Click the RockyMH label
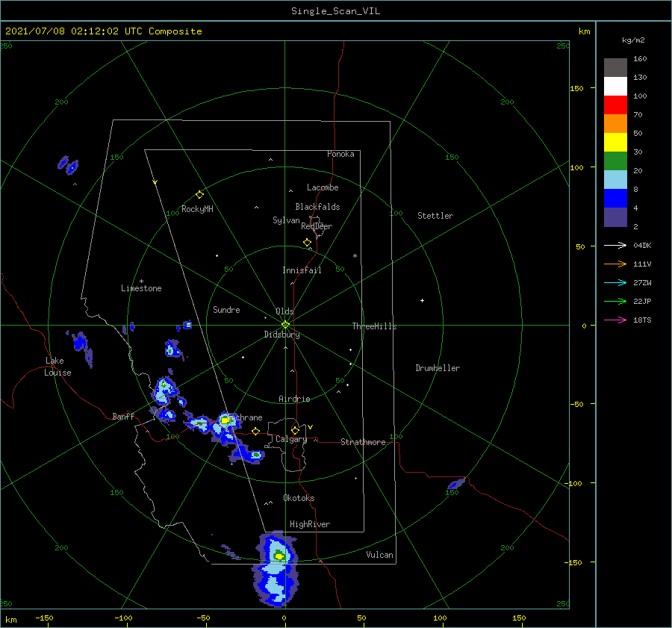 pos(197,209)
